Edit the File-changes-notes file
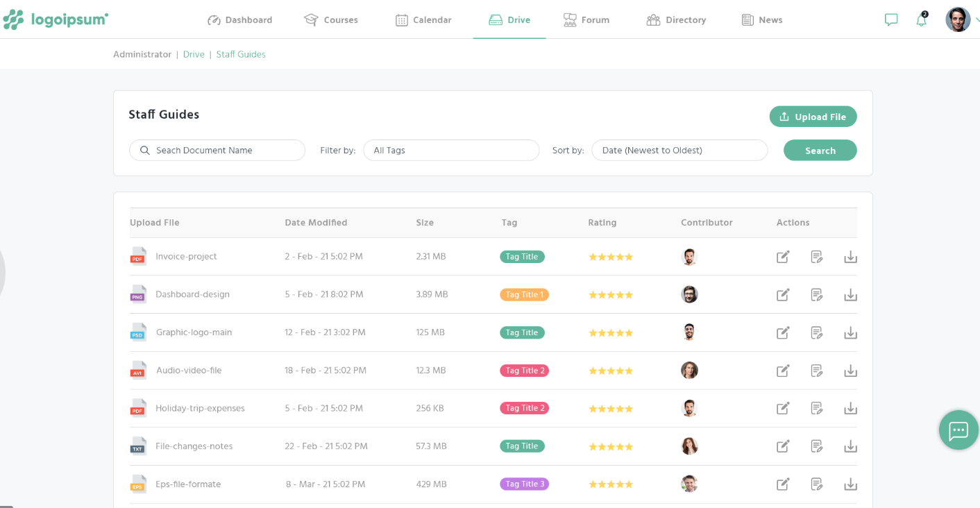 click(783, 446)
